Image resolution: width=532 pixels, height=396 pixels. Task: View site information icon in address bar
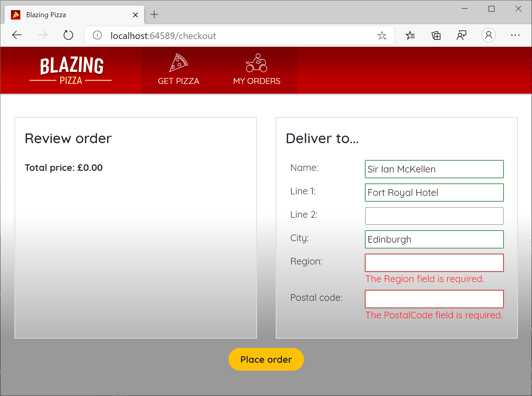coord(97,36)
